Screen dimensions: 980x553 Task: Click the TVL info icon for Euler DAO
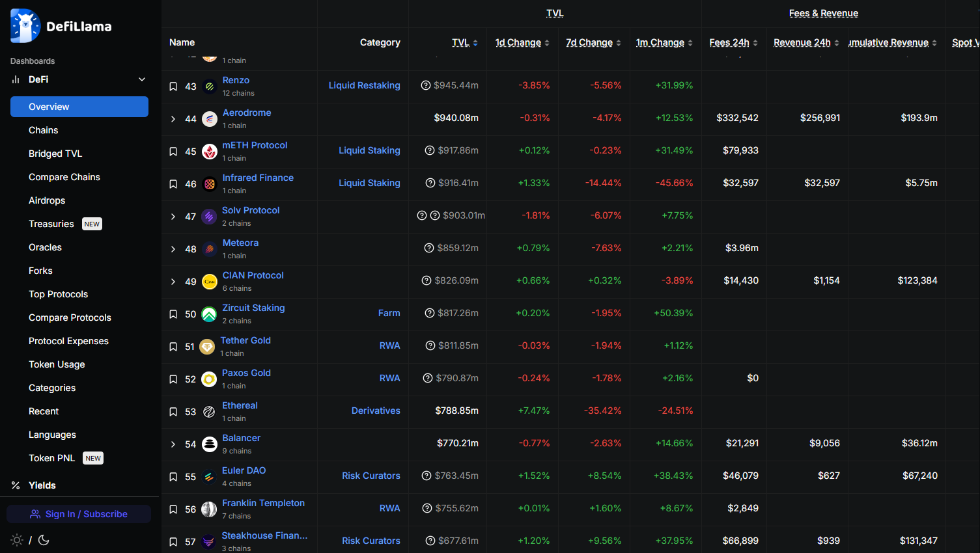coord(427,476)
